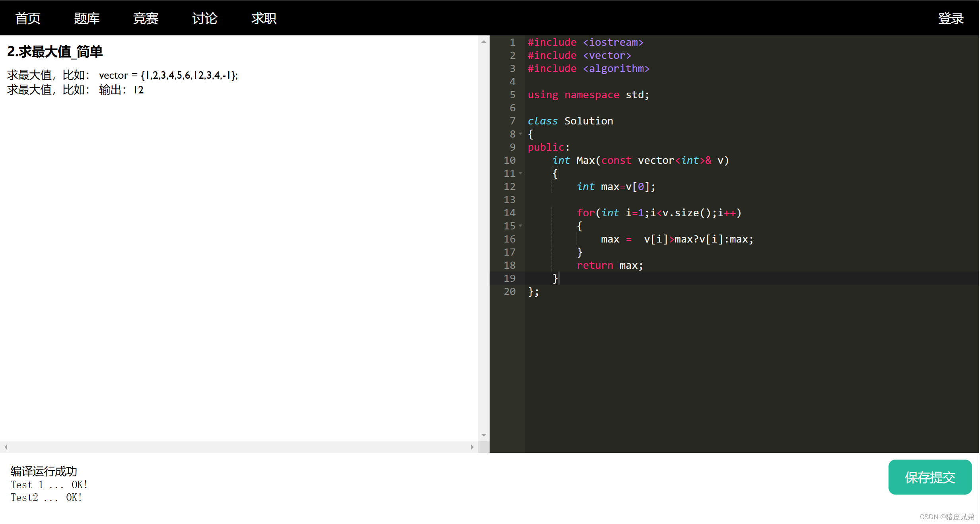This screenshot has height=524, width=980.
Task: Place cursor on public: line
Action: [x=548, y=147]
